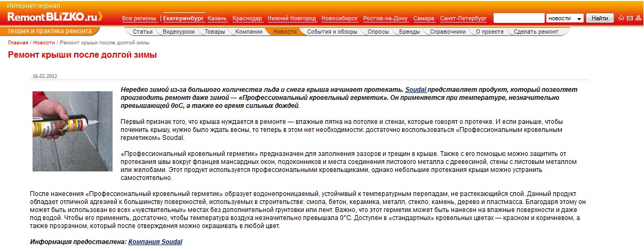Open the новости search category dropdown

coord(565,18)
